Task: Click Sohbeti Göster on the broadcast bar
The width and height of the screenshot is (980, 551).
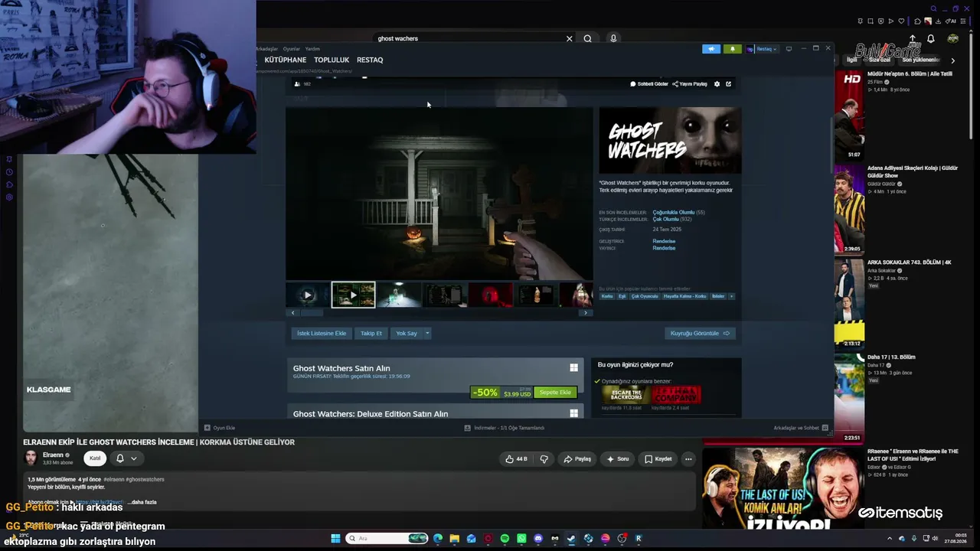Action: point(649,84)
